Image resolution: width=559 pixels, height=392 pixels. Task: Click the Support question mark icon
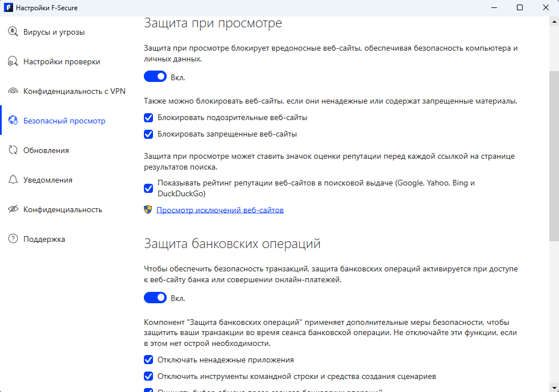13,239
